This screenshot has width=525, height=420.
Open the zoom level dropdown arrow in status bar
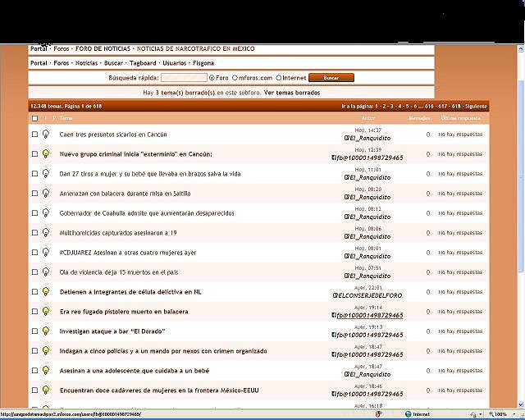point(514,414)
